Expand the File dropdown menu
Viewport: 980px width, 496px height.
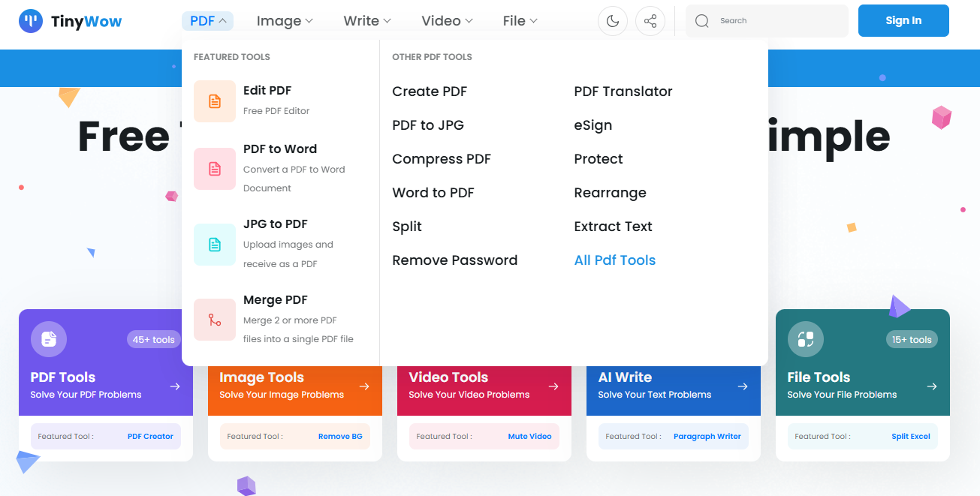pyautogui.click(x=520, y=21)
